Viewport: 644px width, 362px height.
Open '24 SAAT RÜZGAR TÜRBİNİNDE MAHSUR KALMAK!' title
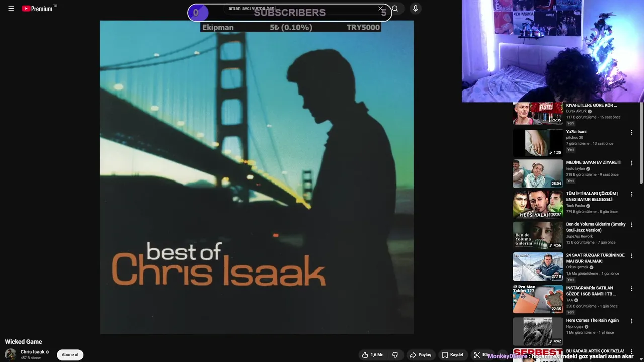click(595, 258)
